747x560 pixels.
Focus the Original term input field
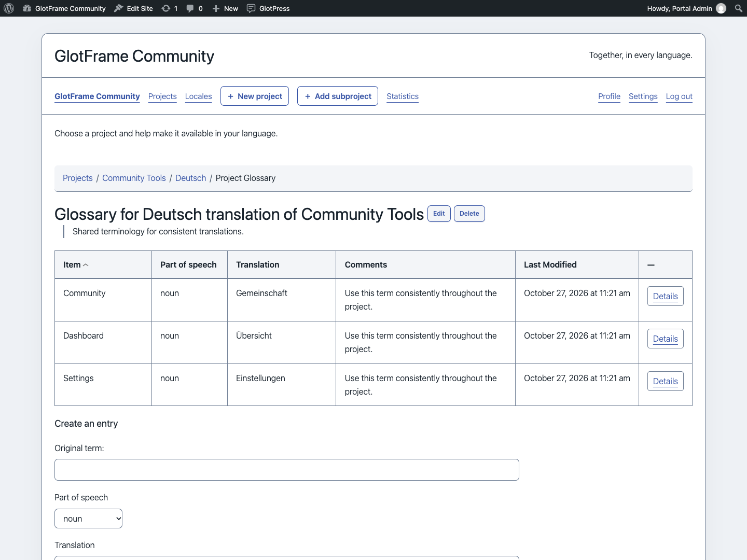[287, 470]
